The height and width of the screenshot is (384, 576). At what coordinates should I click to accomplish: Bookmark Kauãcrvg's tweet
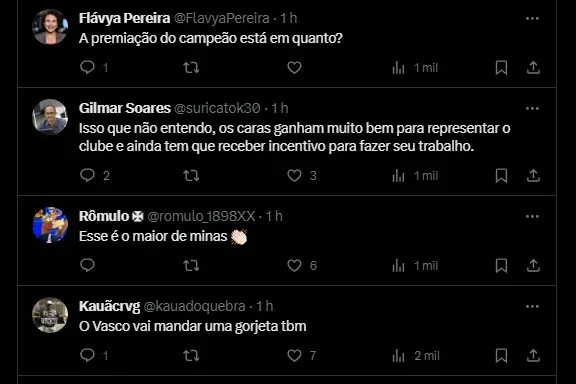pyautogui.click(x=501, y=355)
